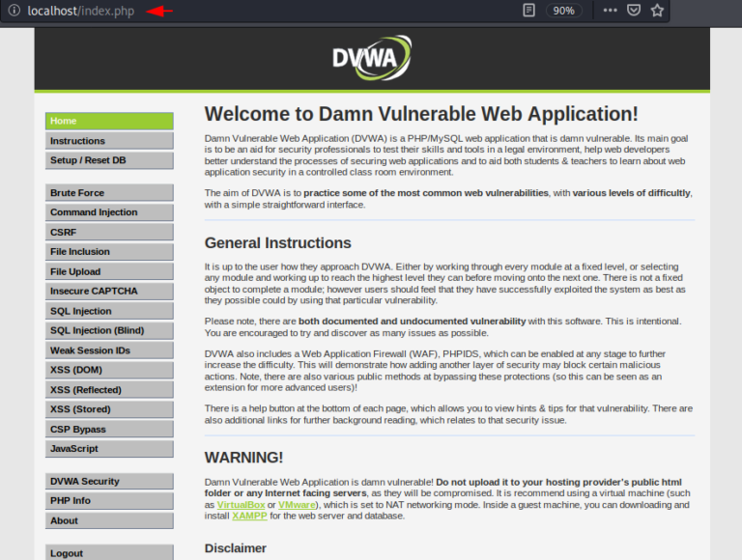This screenshot has height=560, width=742.
Task: Open the page actions three-dot menu
Action: click(x=610, y=11)
